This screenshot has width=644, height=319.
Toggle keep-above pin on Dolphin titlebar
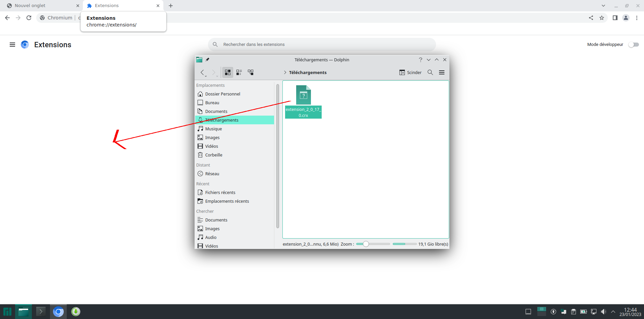[x=208, y=60]
